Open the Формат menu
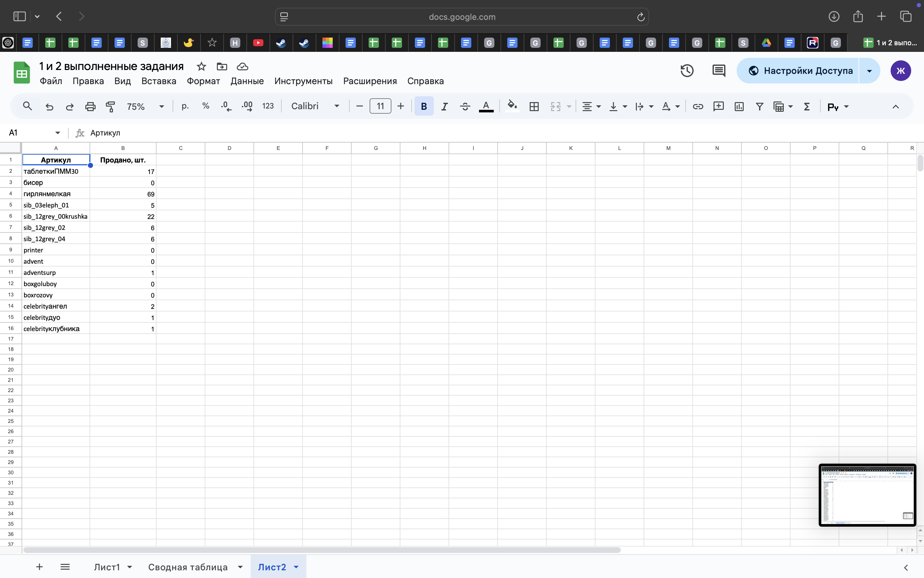924x578 pixels. [x=203, y=81]
